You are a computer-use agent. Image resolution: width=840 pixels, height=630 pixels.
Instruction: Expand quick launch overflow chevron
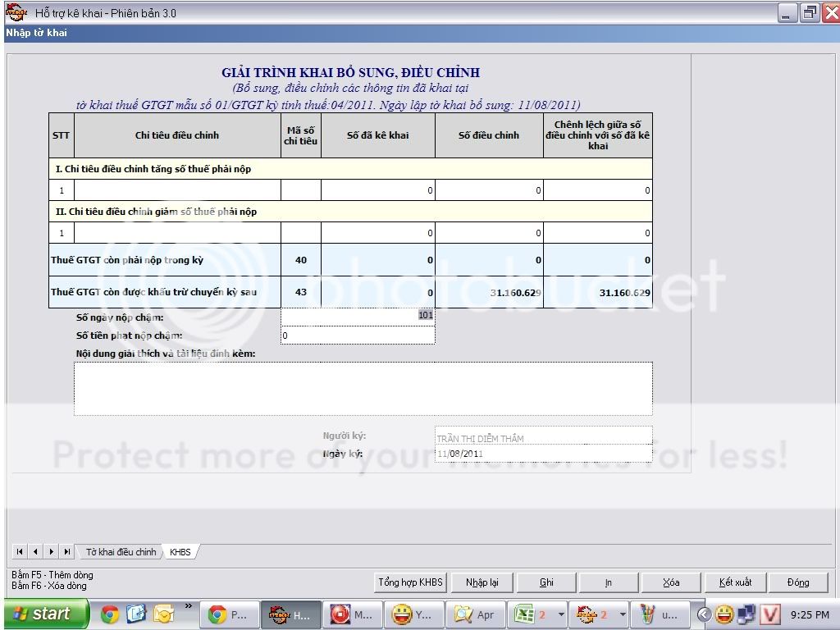coord(188,608)
